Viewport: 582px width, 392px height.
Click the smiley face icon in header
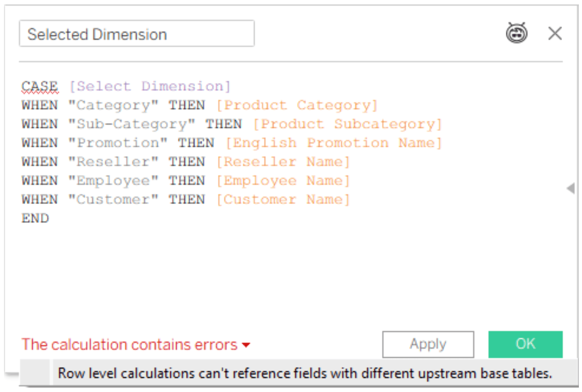point(516,33)
